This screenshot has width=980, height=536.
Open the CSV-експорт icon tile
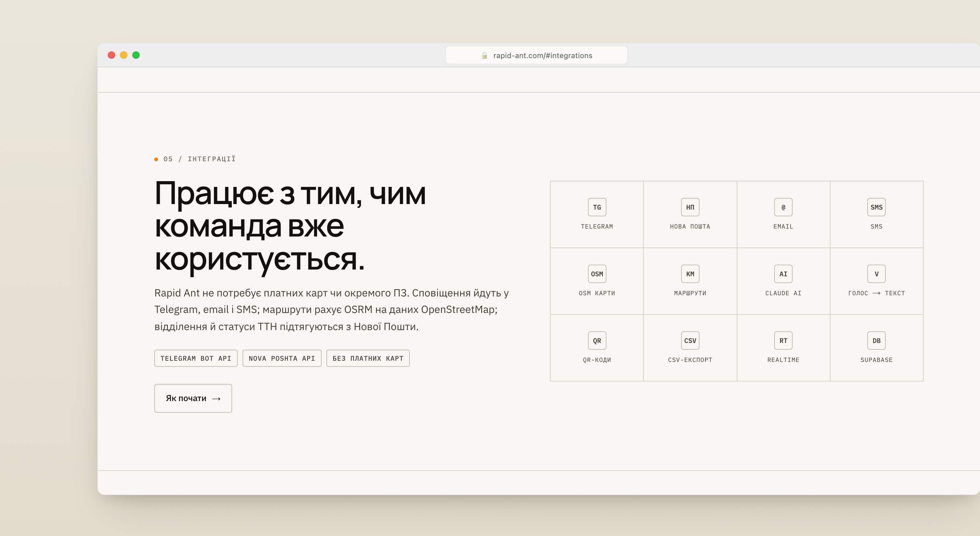click(x=690, y=341)
